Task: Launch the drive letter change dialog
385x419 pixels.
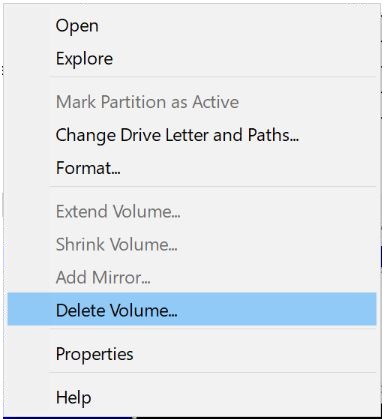Action: coord(192,135)
